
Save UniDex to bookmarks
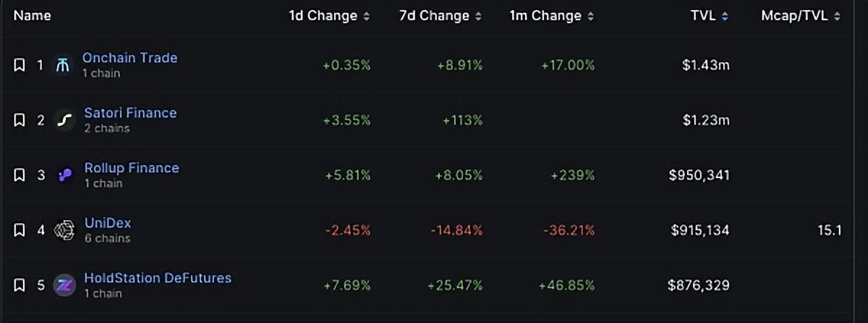click(20, 230)
